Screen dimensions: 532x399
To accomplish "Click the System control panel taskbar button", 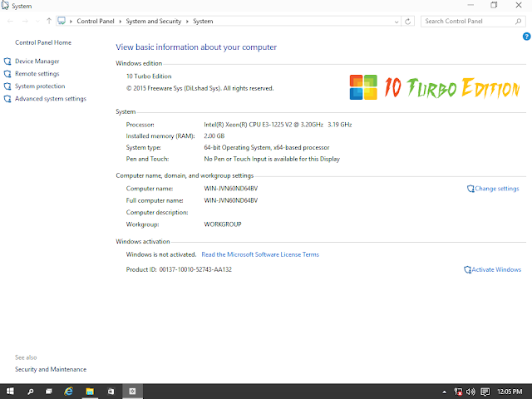I will (x=132, y=392).
